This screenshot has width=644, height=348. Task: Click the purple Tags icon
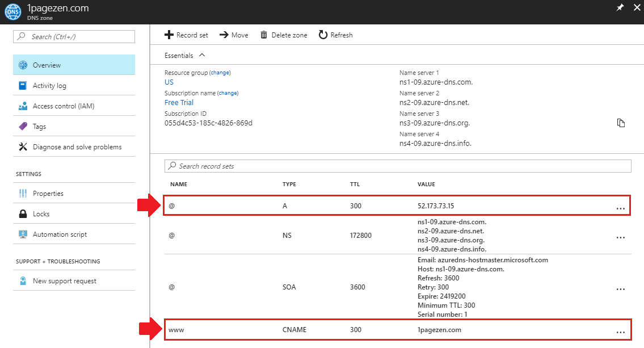pos(23,126)
